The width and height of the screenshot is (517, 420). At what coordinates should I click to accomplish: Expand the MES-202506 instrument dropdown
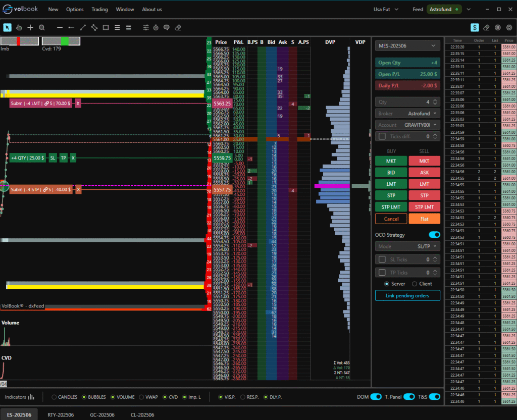click(407, 46)
